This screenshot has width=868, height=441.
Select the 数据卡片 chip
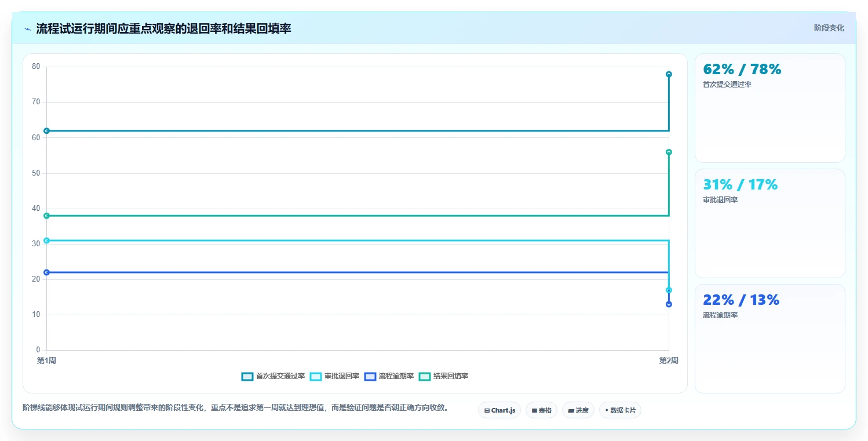620,410
